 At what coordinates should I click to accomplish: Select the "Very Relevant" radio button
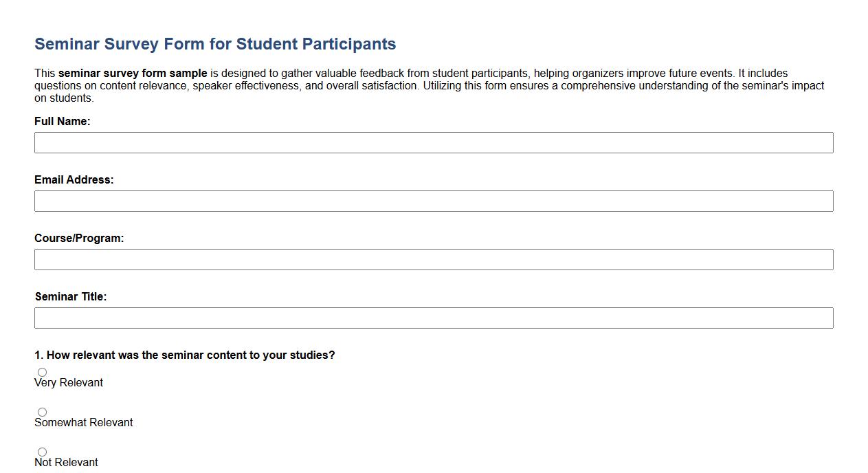click(42, 371)
